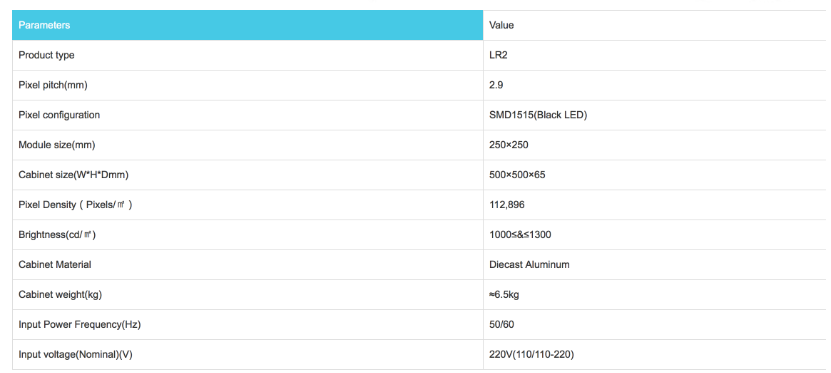Click the Diecast Aluminum value
The image size is (831, 373).
pos(529,264)
